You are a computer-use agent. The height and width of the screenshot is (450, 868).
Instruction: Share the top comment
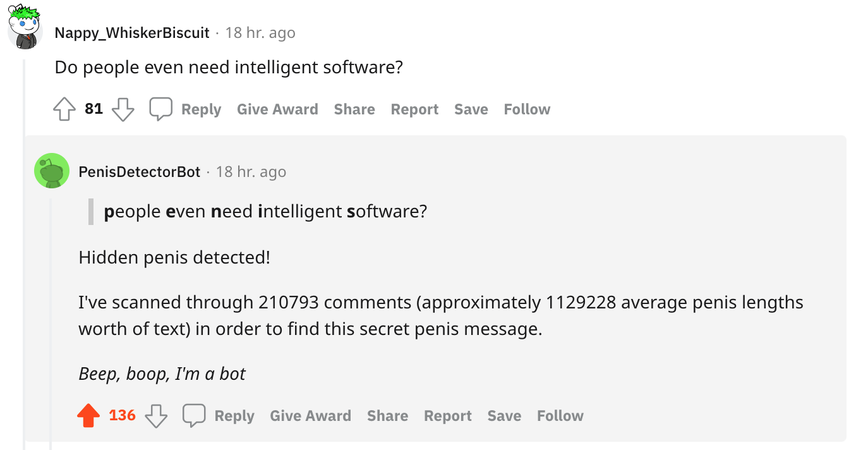click(354, 109)
